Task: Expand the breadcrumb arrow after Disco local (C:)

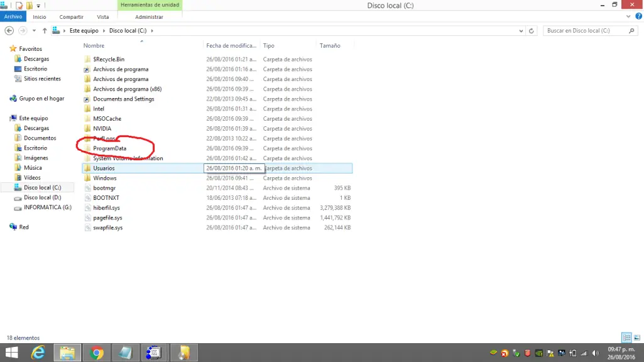Action: 152,30
